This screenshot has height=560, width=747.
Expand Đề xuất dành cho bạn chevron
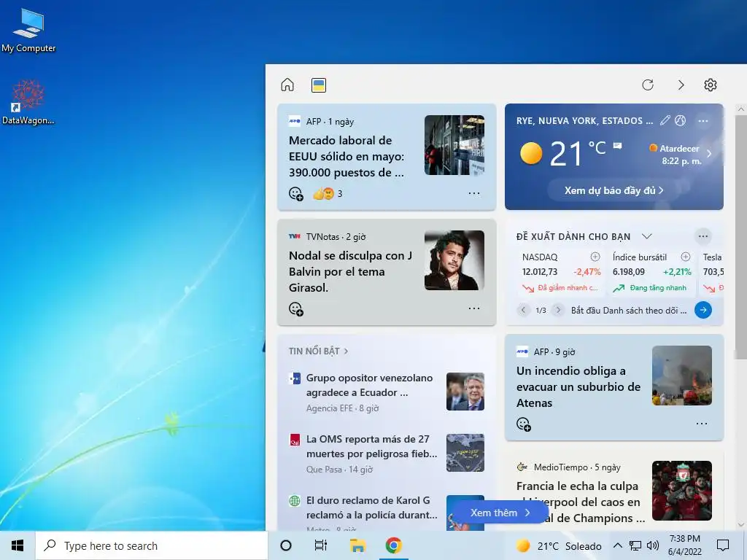coord(646,236)
